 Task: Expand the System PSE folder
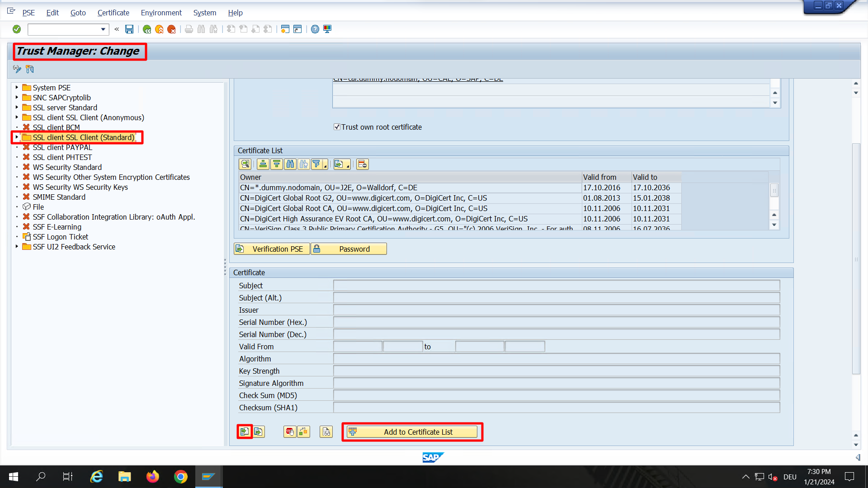(17, 87)
